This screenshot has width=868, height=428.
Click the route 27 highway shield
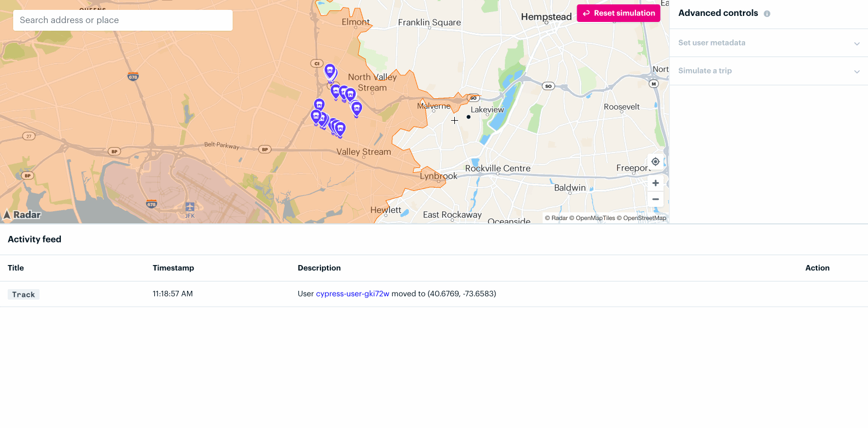[x=29, y=136]
